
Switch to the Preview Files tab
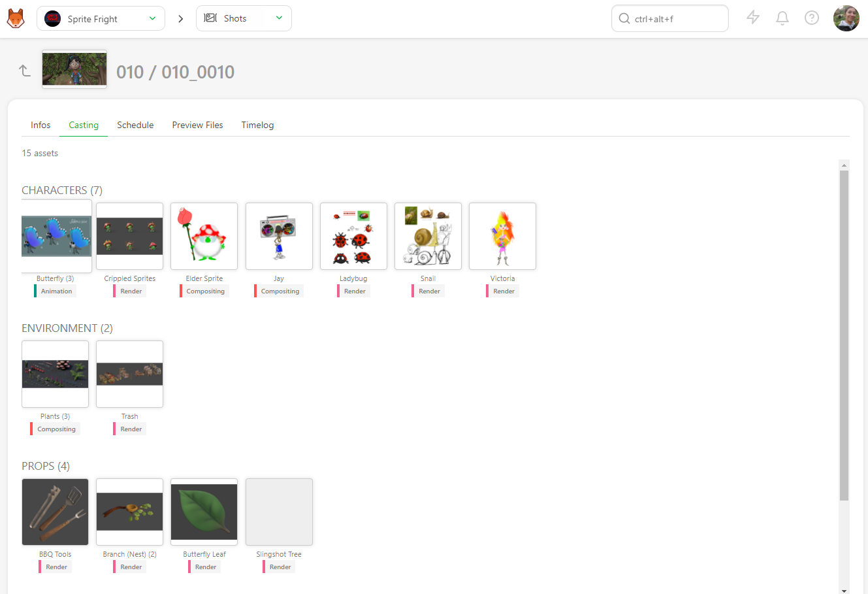click(197, 125)
